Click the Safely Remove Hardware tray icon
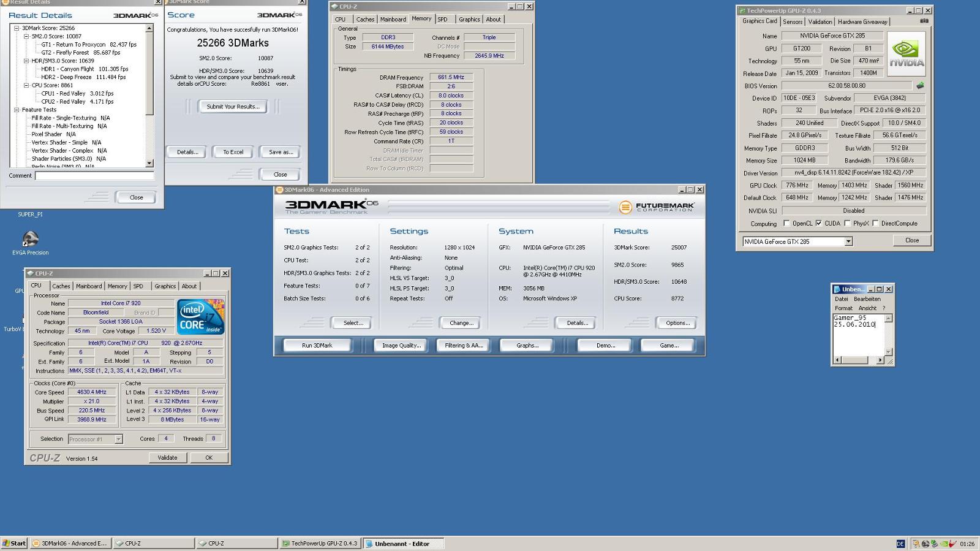 point(935,544)
